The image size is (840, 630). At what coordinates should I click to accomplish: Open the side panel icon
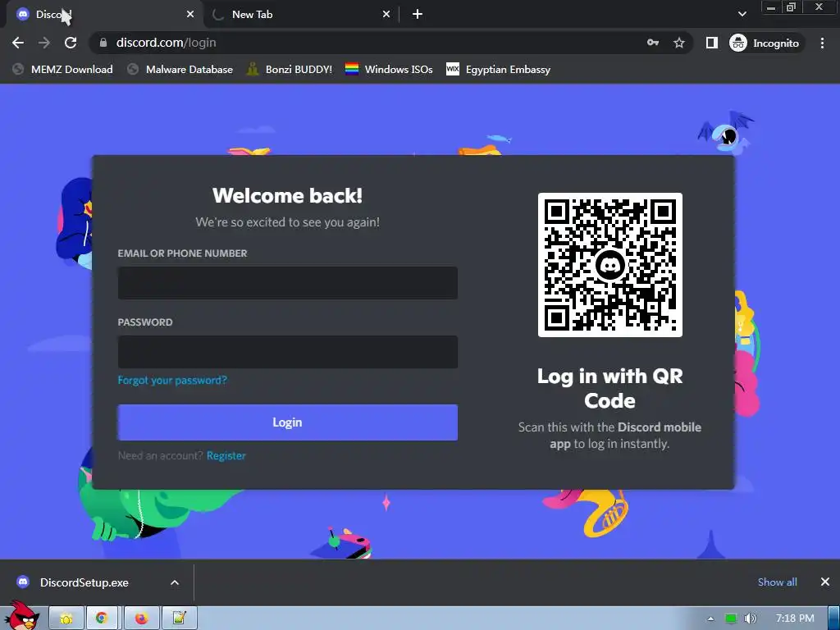[711, 43]
